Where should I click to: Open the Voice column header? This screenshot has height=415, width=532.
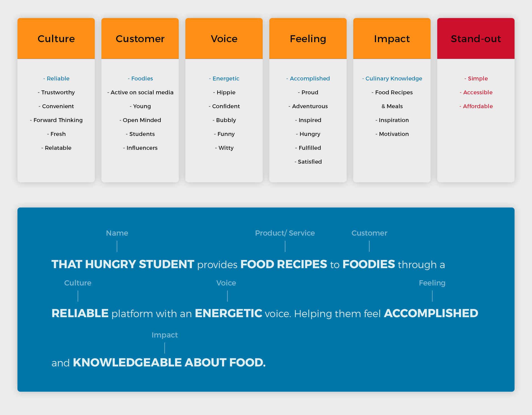pyautogui.click(x=224, y=39)
